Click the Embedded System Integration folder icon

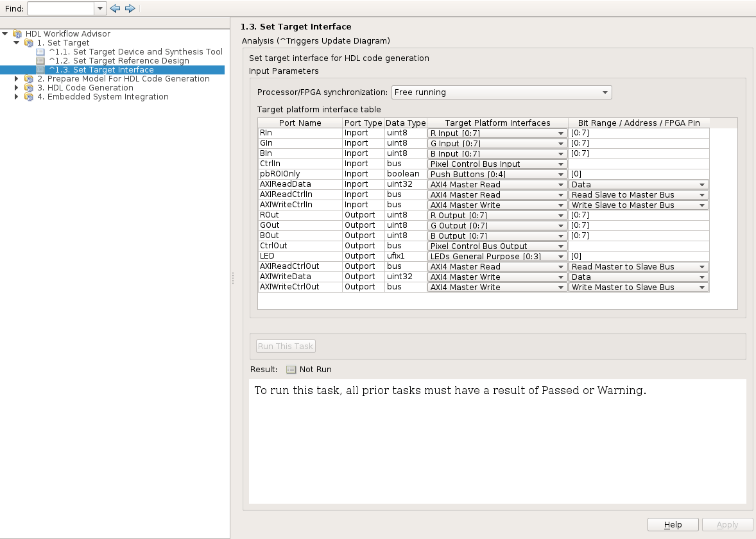(x=29, y=97)
